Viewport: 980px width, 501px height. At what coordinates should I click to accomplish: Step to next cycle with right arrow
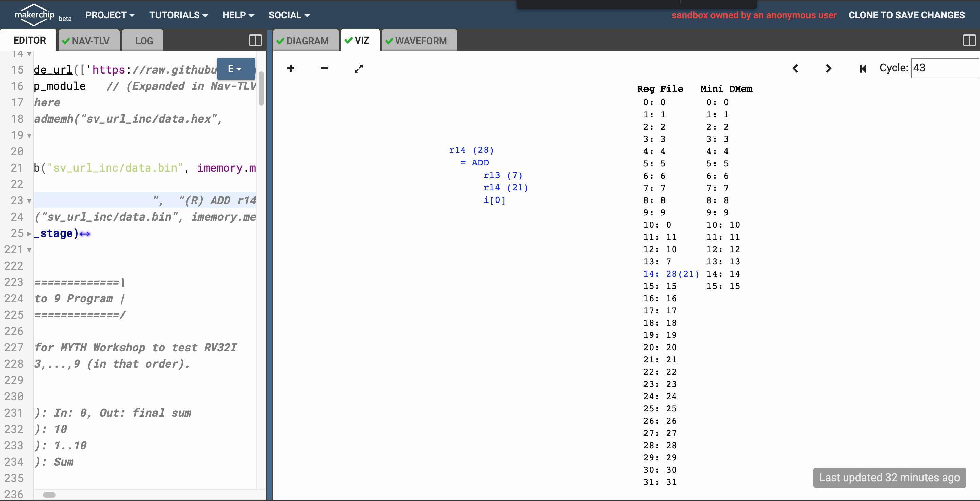(828, 68)
